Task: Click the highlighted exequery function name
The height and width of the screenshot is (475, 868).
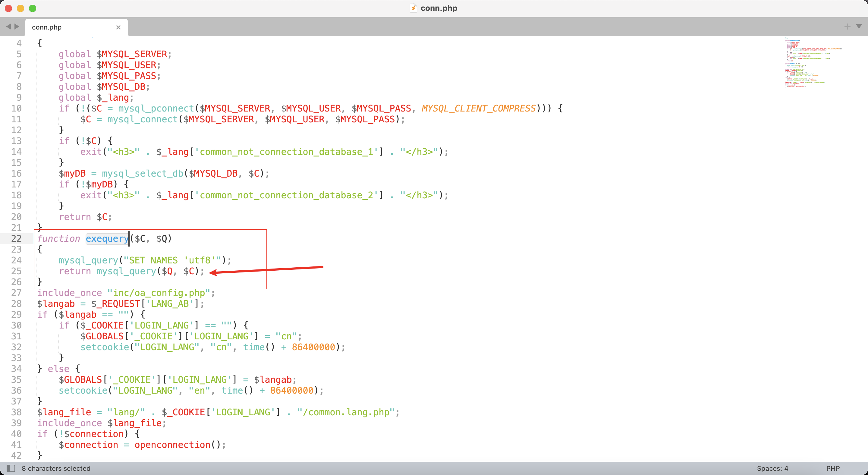Action: 107,238
